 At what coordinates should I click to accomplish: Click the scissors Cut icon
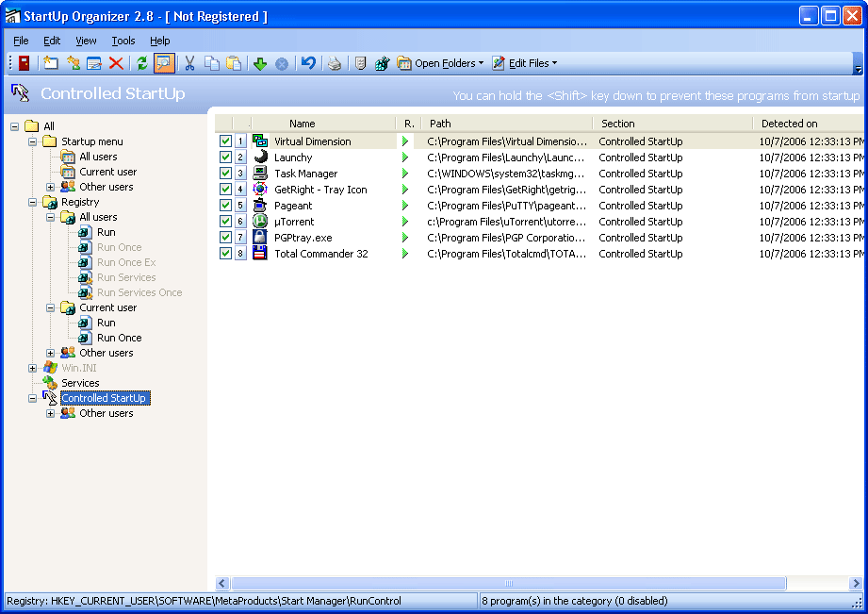pyautogui.click(x=189, y=63)
